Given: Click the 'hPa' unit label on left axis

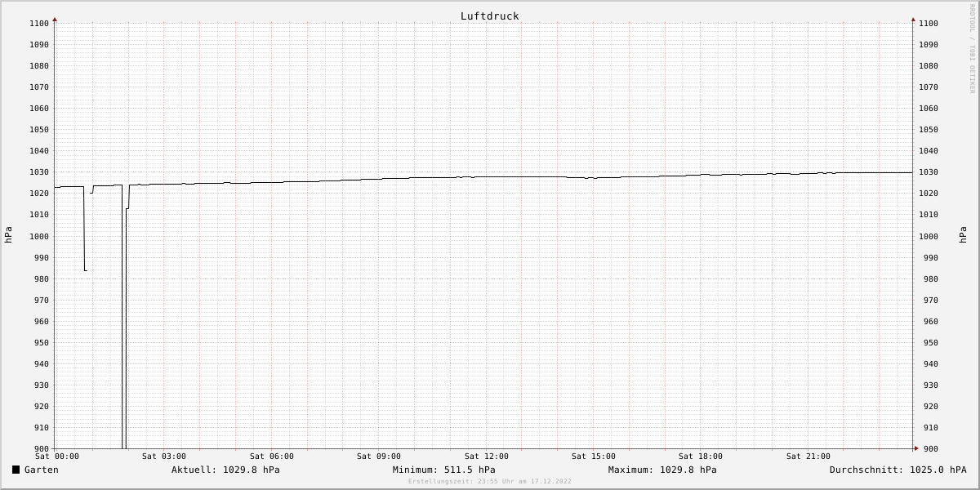Looking at the screenshot, I should (8, 235).
